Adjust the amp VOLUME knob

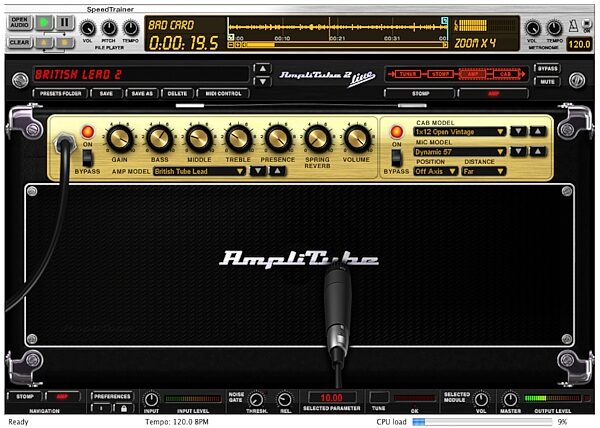356,138
